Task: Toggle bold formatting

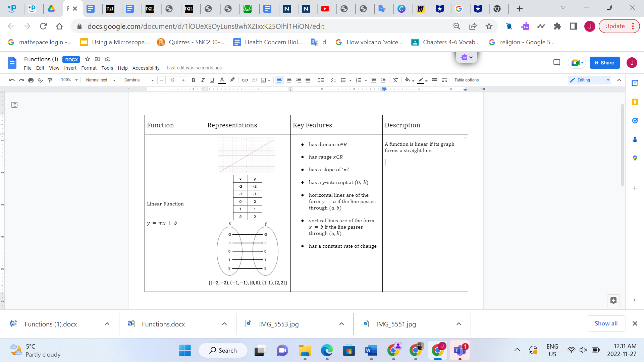Action: tap(194, 80)
